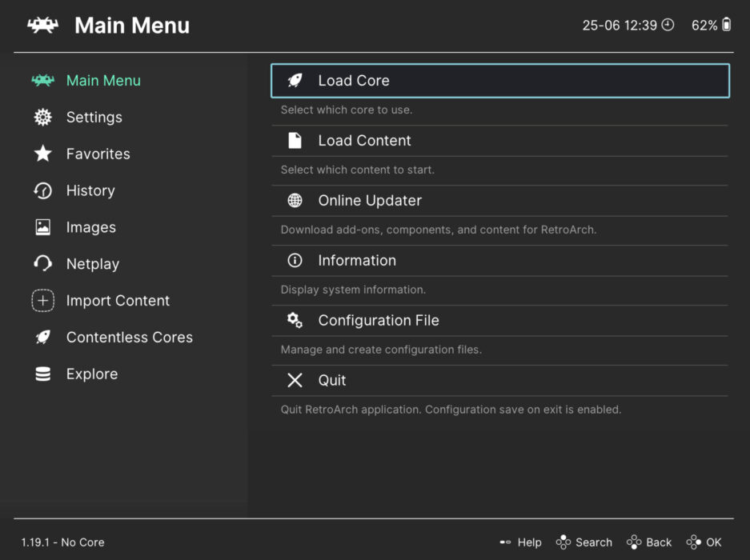Select the Load Core rocket icon
Screen dimensions: 750x560
295,80
